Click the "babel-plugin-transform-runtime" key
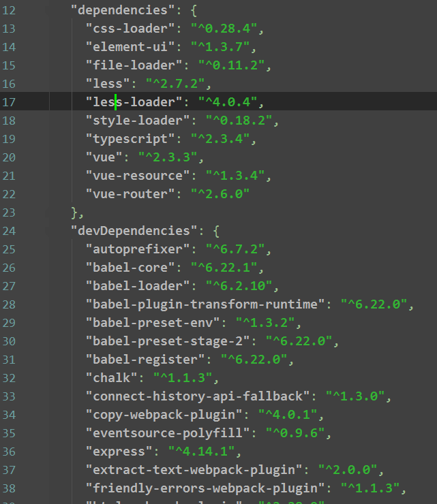Screen dimensions: 437x504 [205, 304]
